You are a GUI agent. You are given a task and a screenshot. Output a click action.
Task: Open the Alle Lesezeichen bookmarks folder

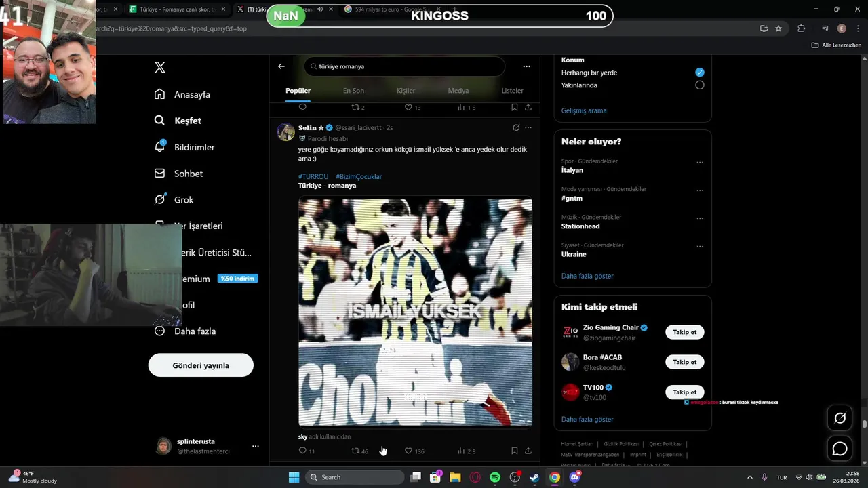tap(836, 45)
